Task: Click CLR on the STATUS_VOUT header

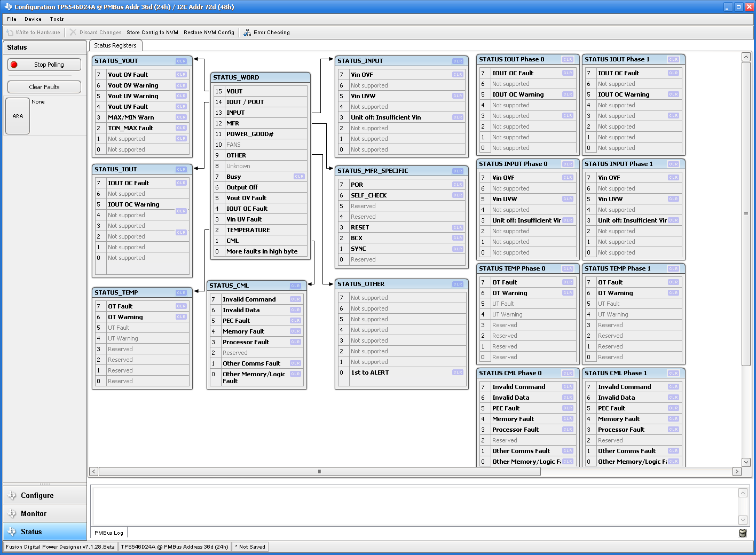Action: pyautogui.click(x=181, y=61)
